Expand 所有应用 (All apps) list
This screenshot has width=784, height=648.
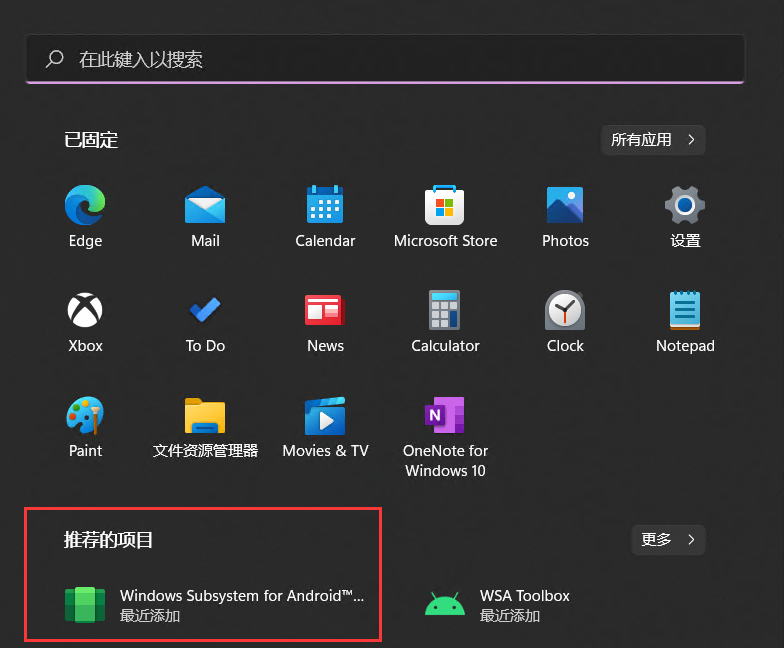pos(652,140)
